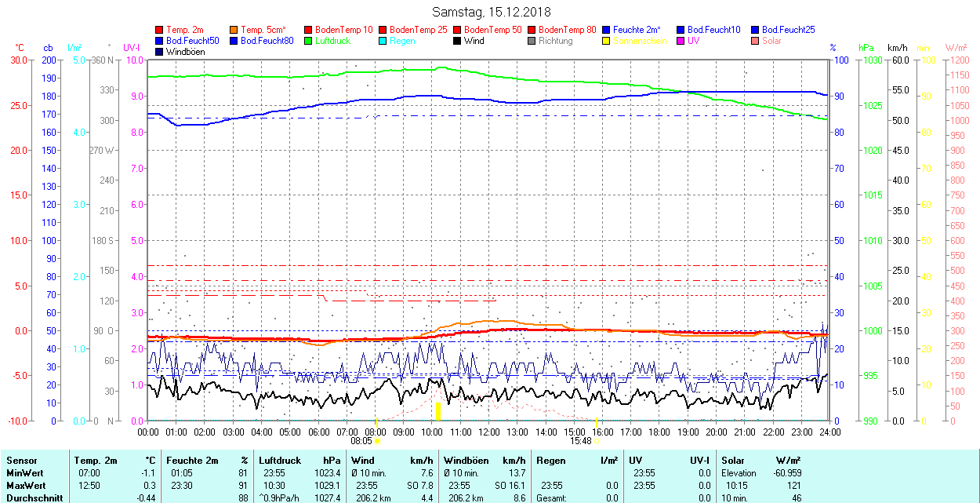Click the MaxWert row label
This screenshot has height=503, width=980.
click(x=27, y=486)
